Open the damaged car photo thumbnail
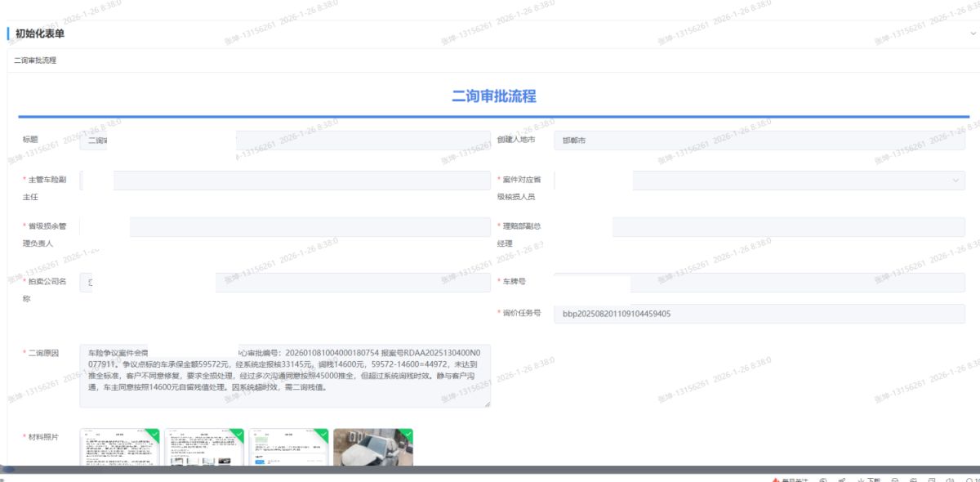 pyautogui.click(x=372, y=448)
